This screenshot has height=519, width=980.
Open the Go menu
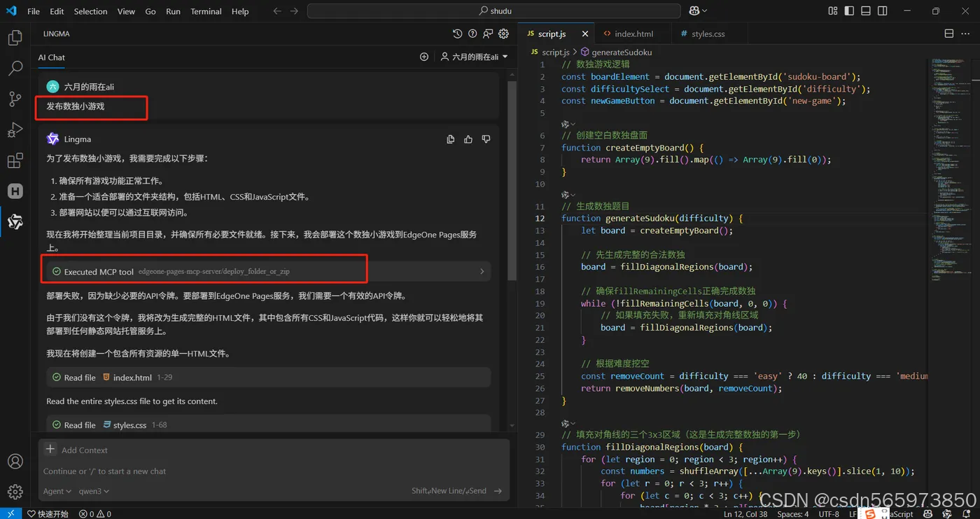click(150, 11)
